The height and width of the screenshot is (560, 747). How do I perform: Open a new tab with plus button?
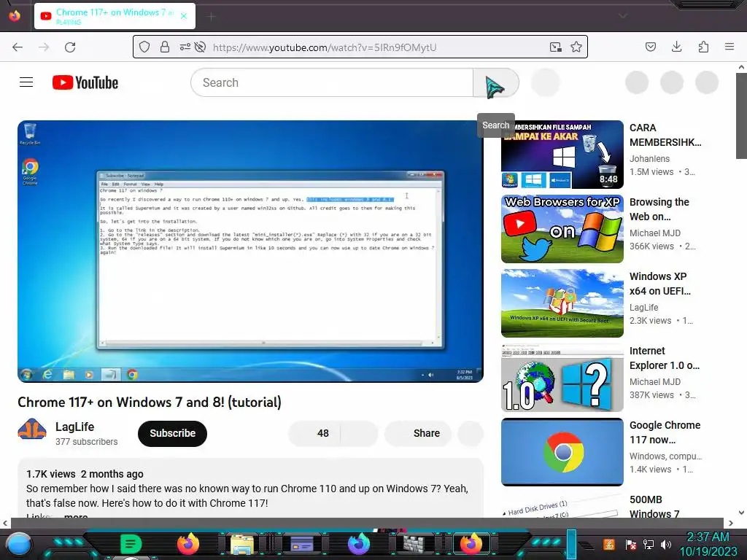[x=212, y=17]
